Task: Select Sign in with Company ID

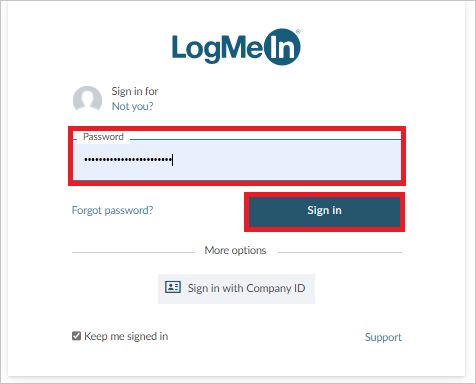Action: tap(236, 289)
